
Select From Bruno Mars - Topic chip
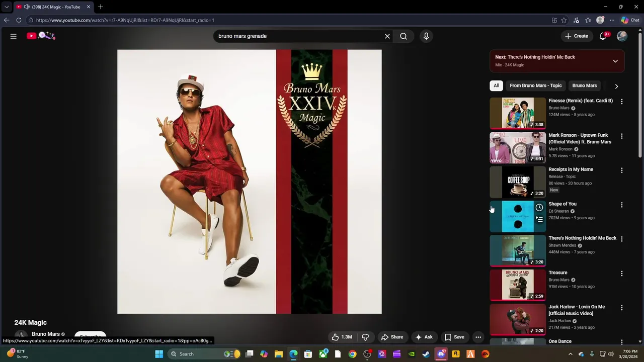(x=535, y=85)
